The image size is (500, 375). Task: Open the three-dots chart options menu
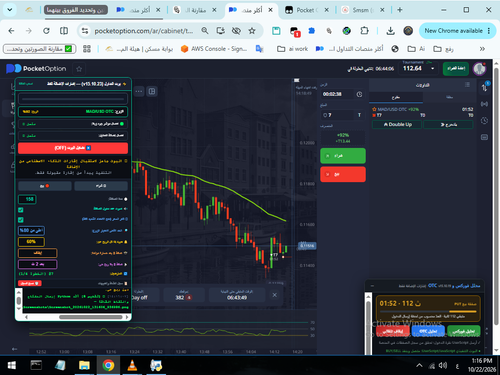[x=139, y=91]
